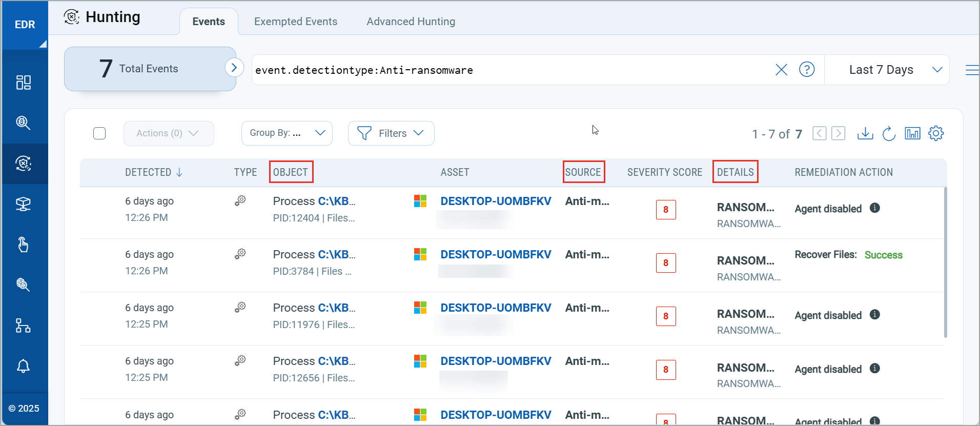Open the dashboard icon in sidebar
This screenshot has height=426, width=980.
click(24, 83)
